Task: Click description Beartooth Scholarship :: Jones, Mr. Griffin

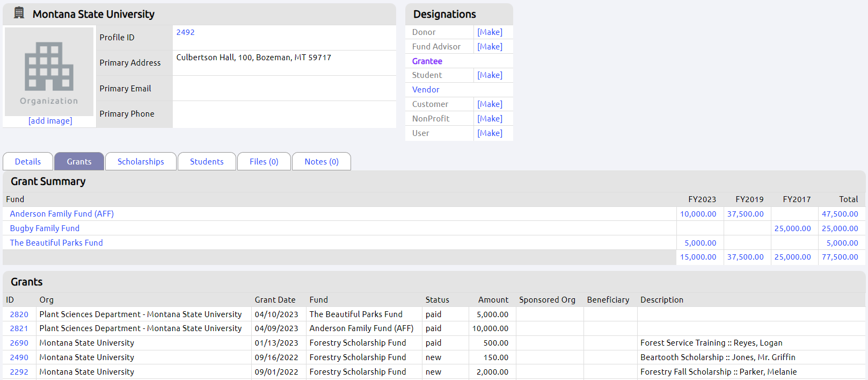Action: click(718, 357)
